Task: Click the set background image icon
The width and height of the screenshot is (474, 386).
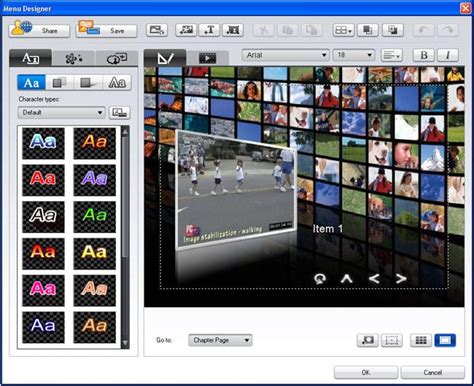Action: click(157, 30)
